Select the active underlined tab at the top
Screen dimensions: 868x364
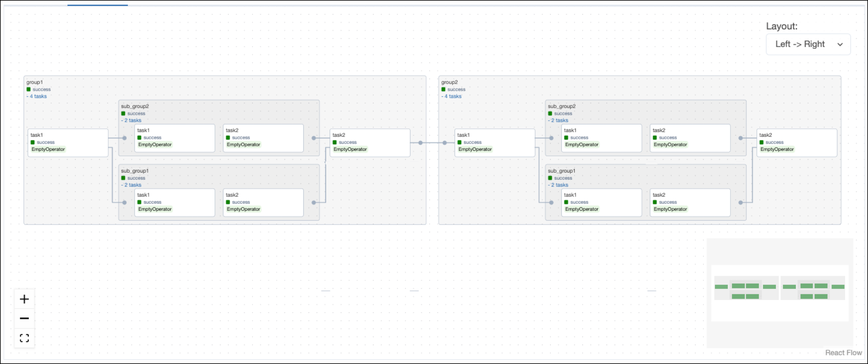coord(98,3)
